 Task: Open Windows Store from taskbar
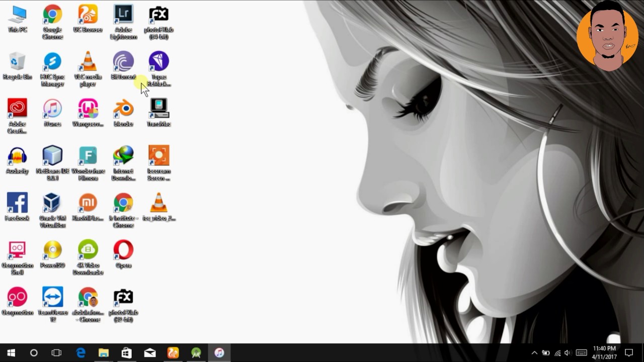pos(127,353)
